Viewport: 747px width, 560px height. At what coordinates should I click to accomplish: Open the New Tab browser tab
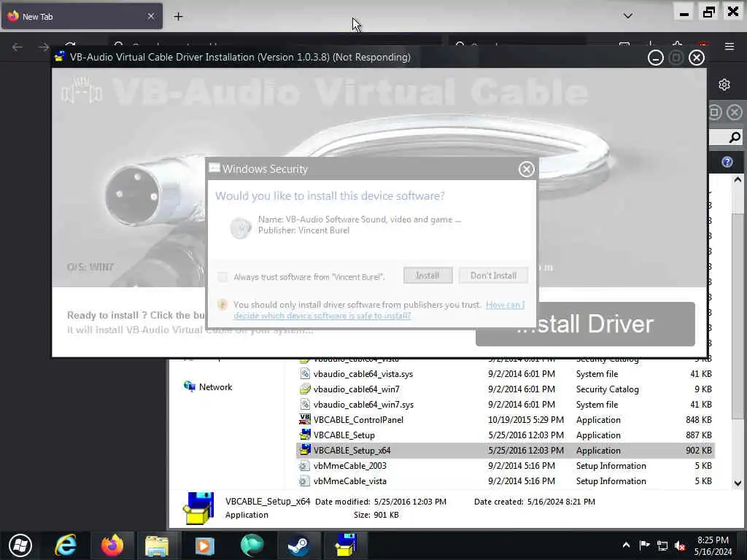coord(82,16)
